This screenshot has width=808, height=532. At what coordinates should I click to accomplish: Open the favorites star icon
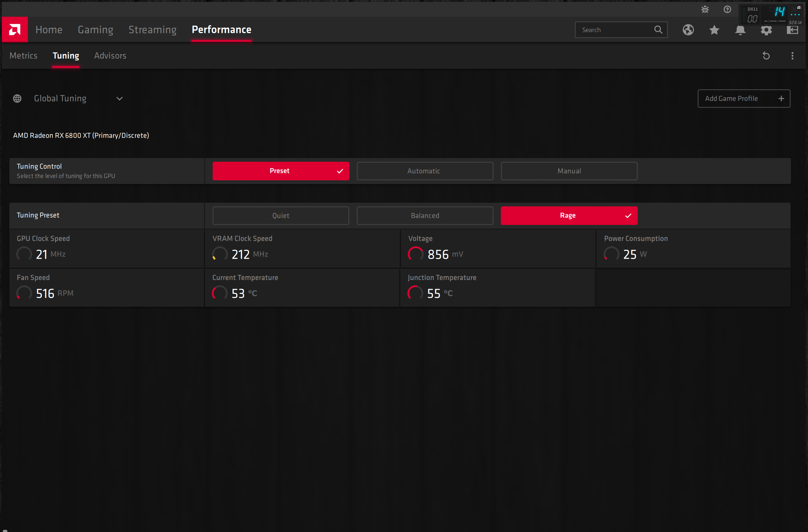click(714, 30)
